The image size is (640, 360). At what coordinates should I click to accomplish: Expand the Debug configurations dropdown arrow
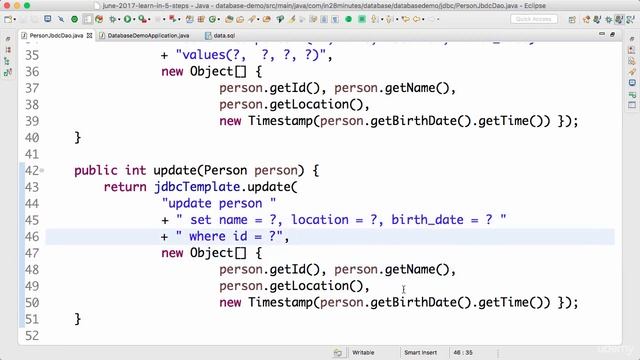click(119, 19)
